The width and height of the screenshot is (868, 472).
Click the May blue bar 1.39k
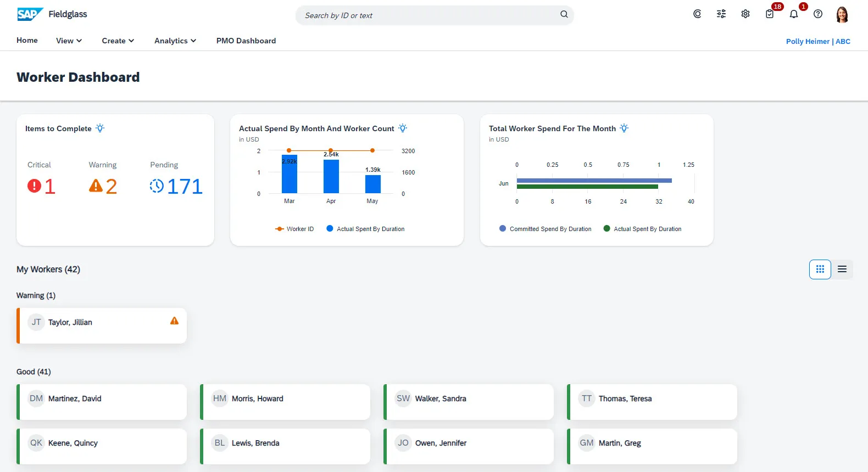373,184
